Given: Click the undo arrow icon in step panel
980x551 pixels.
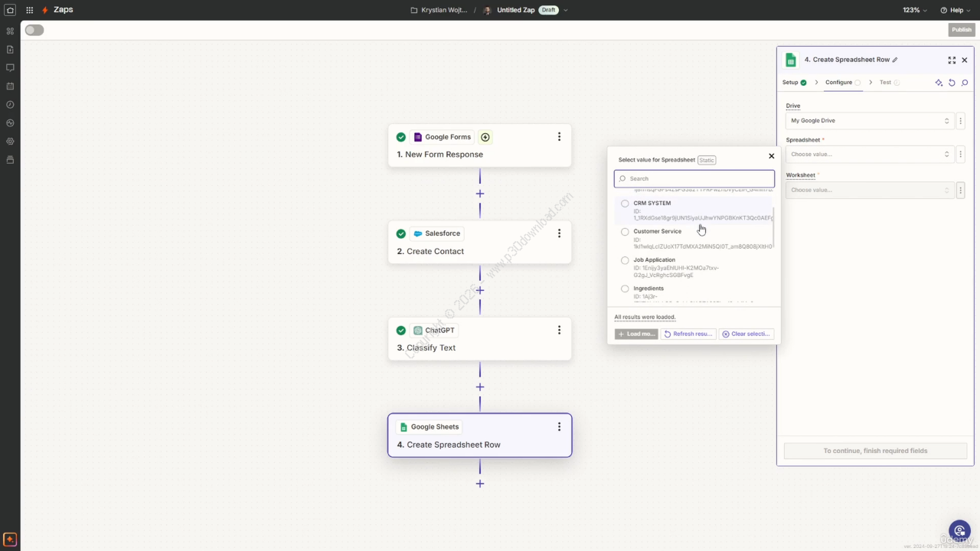Looking at the screenshot, I should [952, 83].
